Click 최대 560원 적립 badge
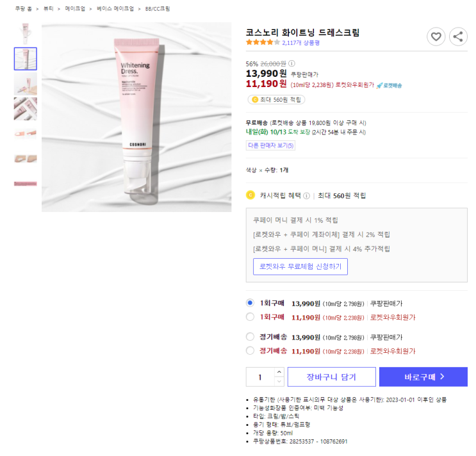 point(276,99)
